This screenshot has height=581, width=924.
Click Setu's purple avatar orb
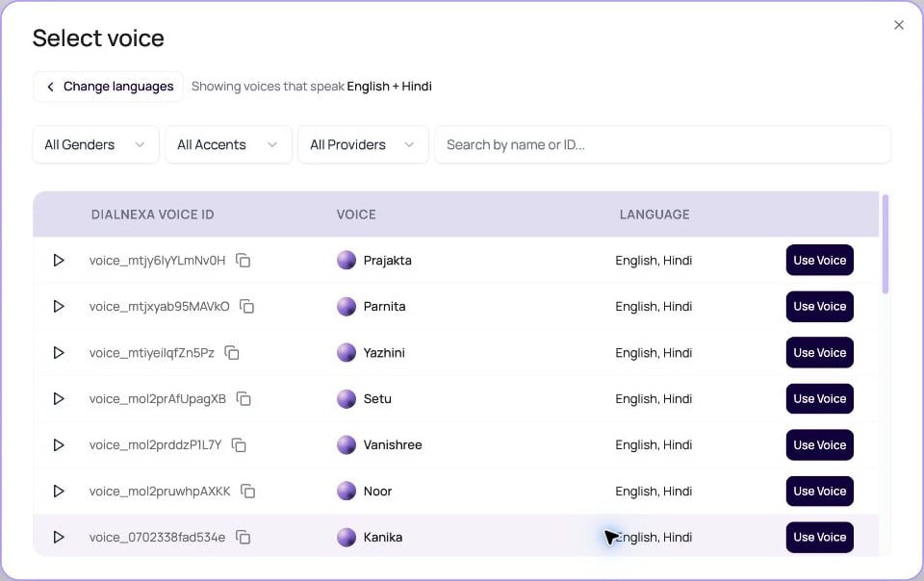pyautogui.click(x=346, y=398)
